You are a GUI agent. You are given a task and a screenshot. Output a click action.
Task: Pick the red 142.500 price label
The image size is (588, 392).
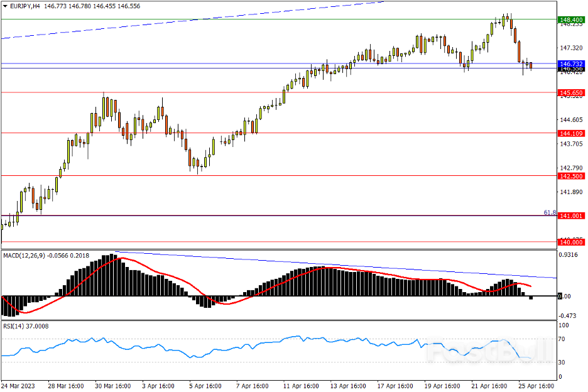coord(571,177)
